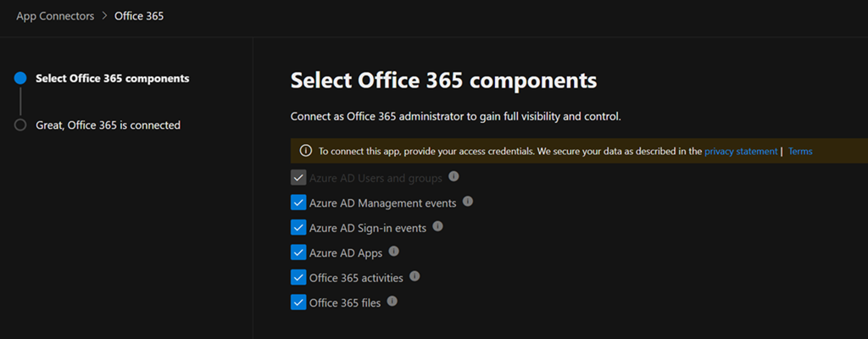Click the info icon in the credentials banner
Image resolution: width=868 pixels, height=339 pixels.
click(306, 152)
